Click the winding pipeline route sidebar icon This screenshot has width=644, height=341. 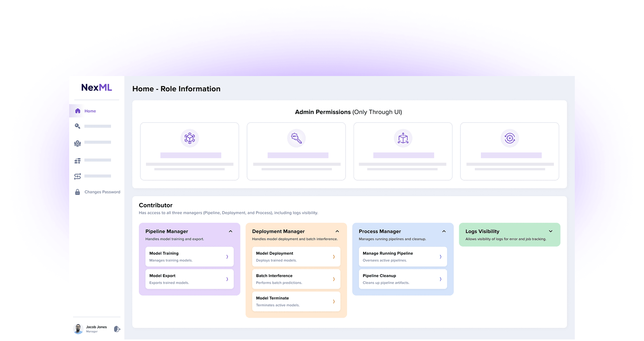(78, 176)
